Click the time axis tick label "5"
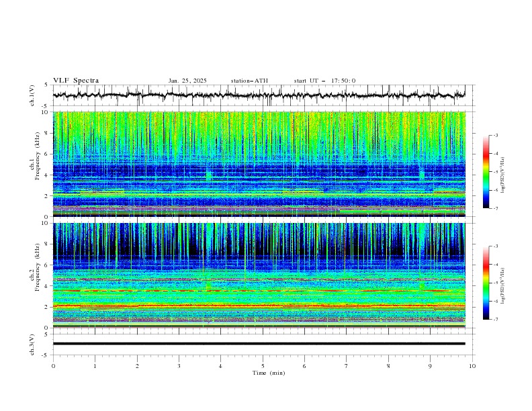 263,366
